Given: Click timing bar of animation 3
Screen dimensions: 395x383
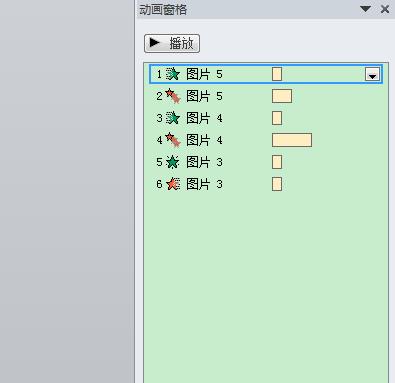Looking at the screenshot, I should click(x=277, y=118).
